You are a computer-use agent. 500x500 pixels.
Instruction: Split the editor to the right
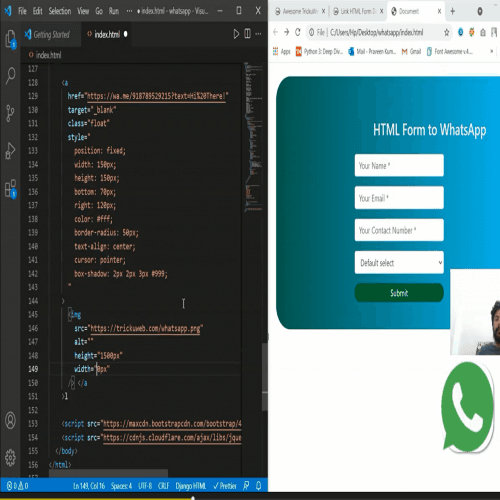[x=247, y=34]
